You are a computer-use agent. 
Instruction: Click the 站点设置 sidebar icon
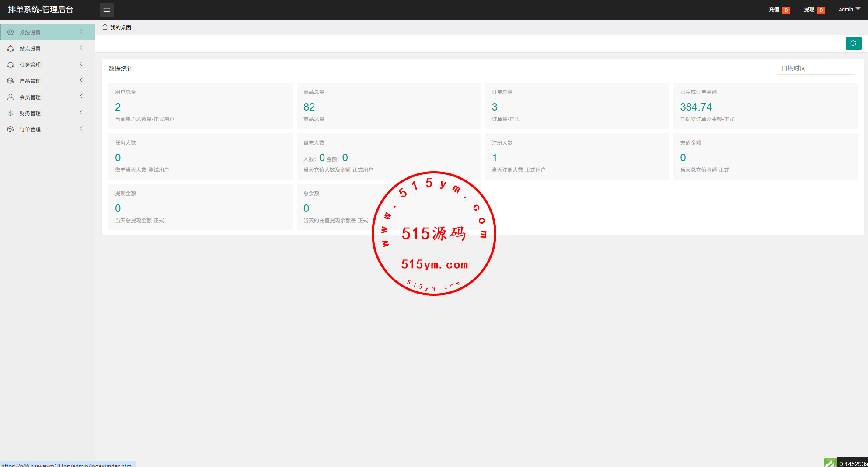coord(10,48)
